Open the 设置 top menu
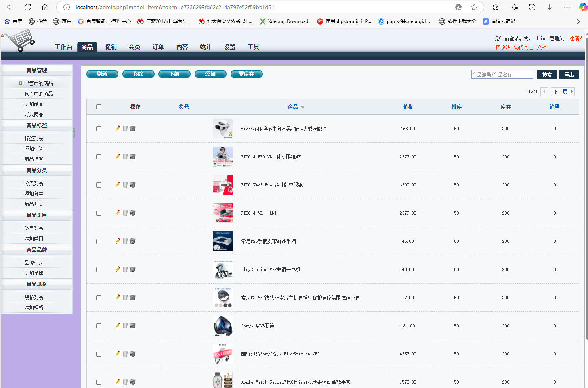This screenshot has height=388, width=588. point(229,47)
